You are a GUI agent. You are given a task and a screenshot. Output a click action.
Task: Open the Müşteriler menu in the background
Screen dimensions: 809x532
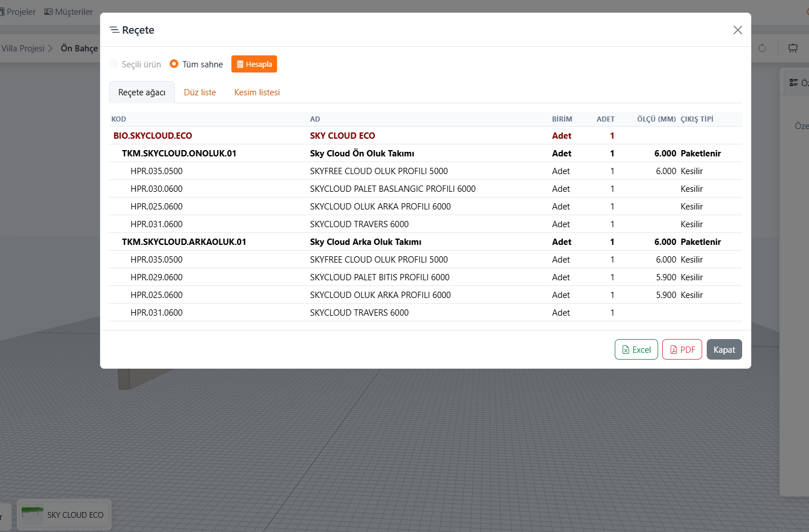(x=69, y=12)
